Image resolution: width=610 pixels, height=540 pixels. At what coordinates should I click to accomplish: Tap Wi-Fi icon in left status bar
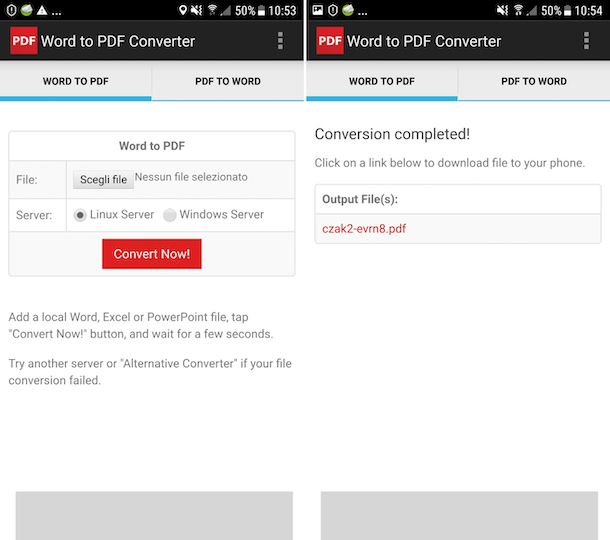[212, 10]
